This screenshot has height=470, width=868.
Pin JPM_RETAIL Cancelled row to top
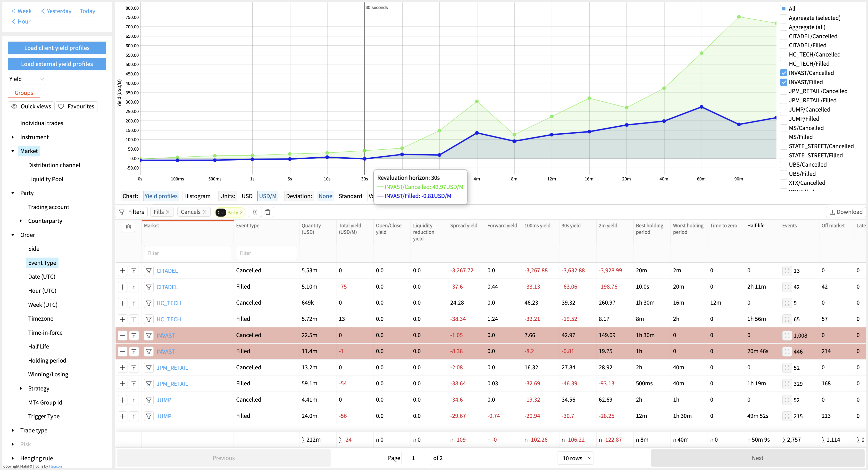134,368
